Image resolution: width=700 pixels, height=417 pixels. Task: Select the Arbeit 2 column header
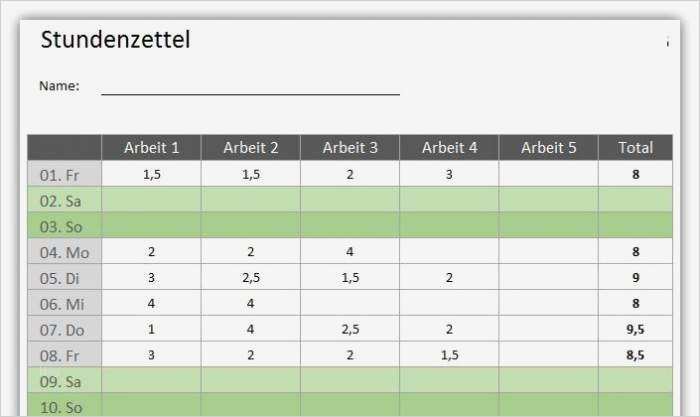[x=250, y=148]
